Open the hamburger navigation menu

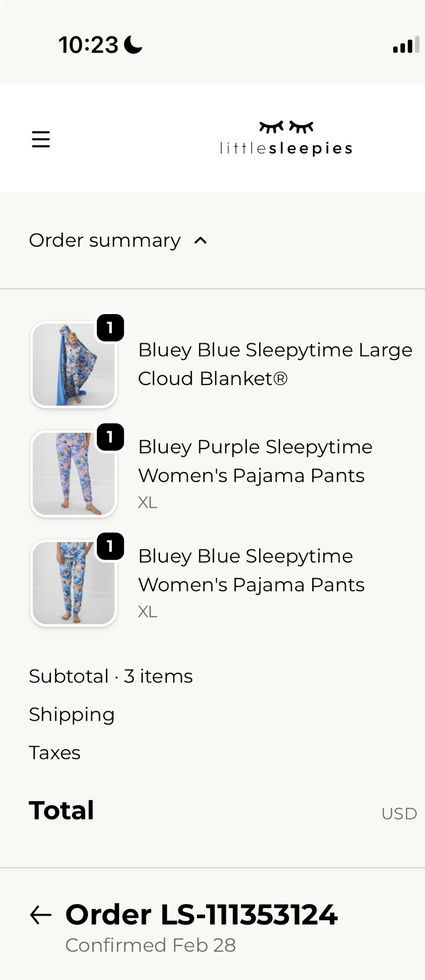pos(41,139)
